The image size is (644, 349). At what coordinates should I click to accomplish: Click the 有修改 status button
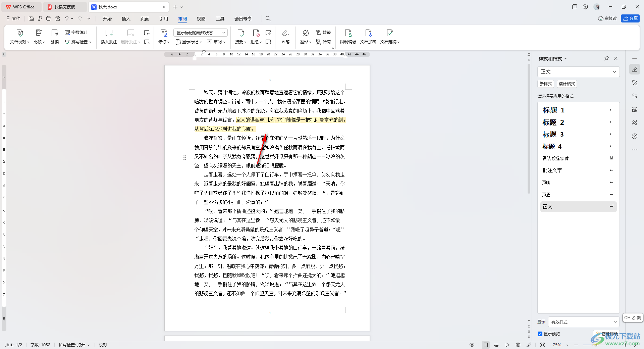(x=607, y=18)
